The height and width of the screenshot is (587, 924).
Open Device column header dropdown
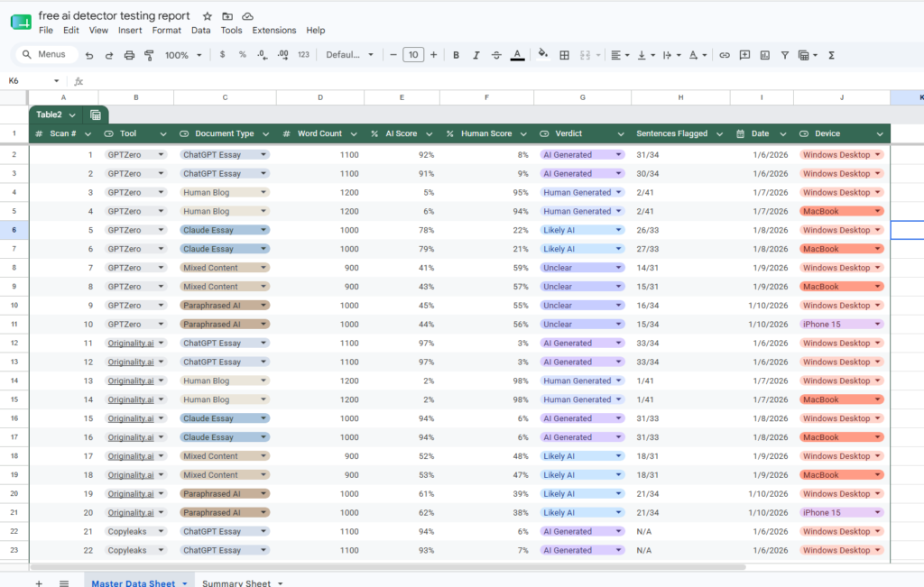click(x=880, y=134)
